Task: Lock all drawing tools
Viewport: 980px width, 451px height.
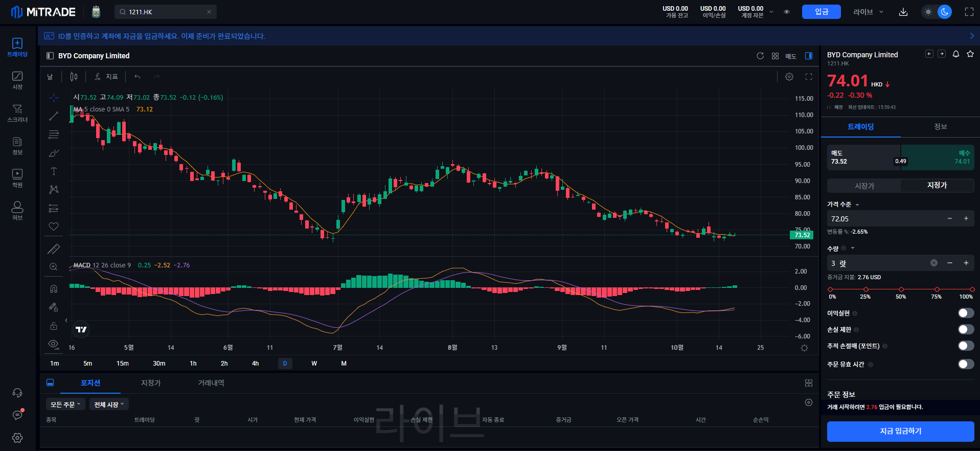Action: click(x=54, y=326)
